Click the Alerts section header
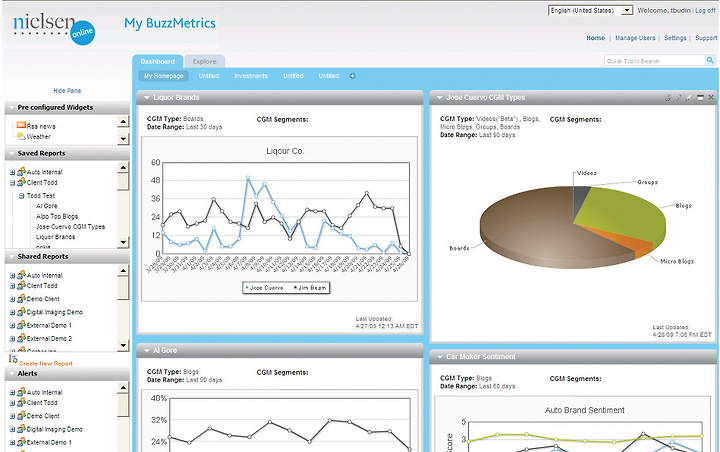This screenshot has width=720, height=452. pyautogui.click(x=67, y=374)
